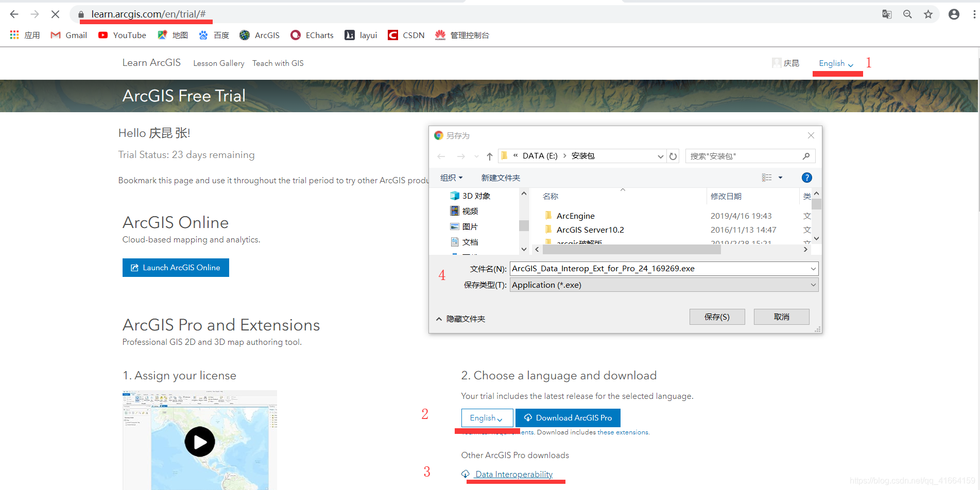Open the Chrome three-dot menu
Viewport: 980px width, 490px height.
click(974, 14)
